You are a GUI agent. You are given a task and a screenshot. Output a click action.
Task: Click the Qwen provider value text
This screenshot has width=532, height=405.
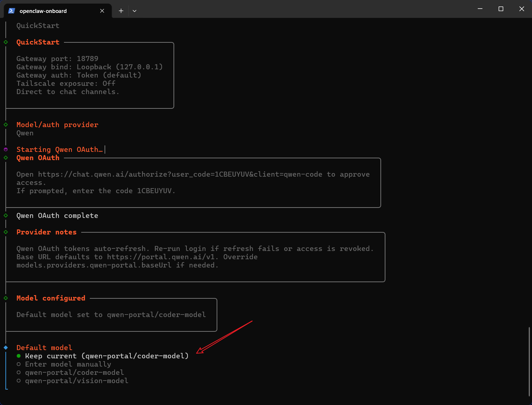pyautogui.click(x=25, y=133)
